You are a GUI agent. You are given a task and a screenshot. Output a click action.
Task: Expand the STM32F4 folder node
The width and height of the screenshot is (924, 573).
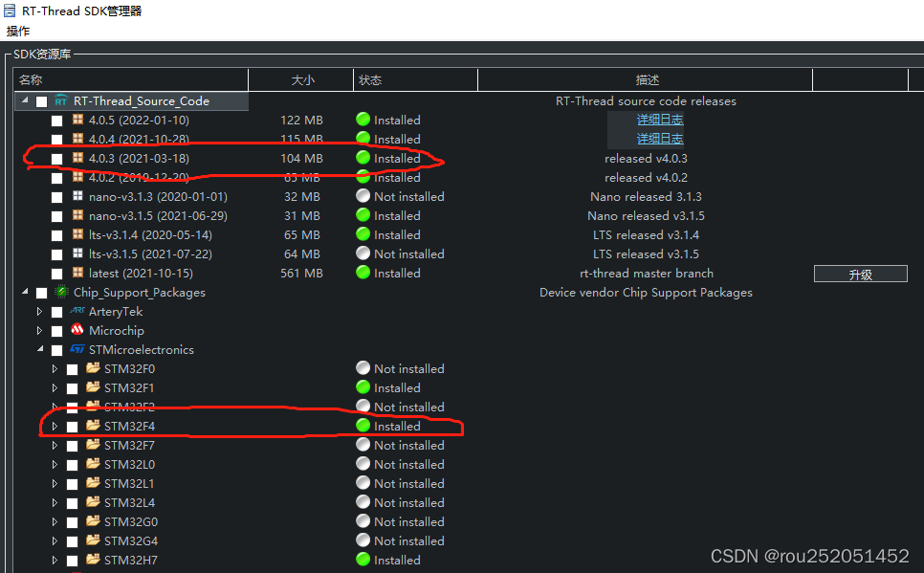coord(55,426)
